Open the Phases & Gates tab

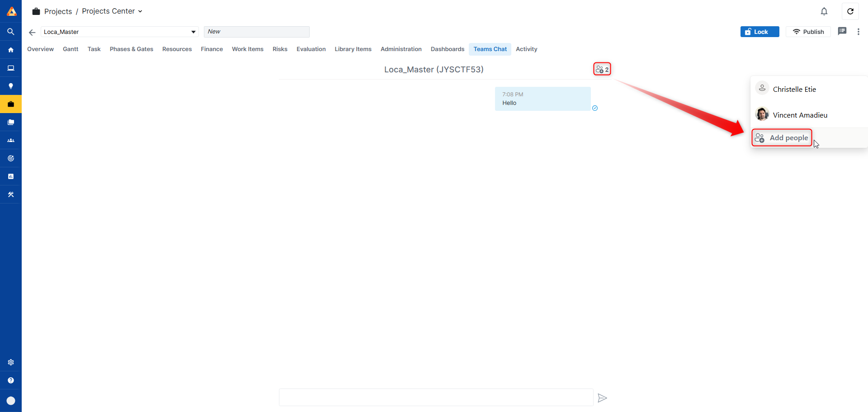point(131,49)
